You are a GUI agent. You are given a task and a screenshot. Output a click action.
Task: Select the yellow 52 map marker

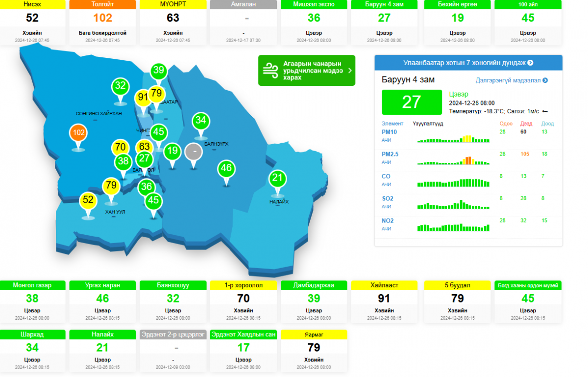[88, 200]
